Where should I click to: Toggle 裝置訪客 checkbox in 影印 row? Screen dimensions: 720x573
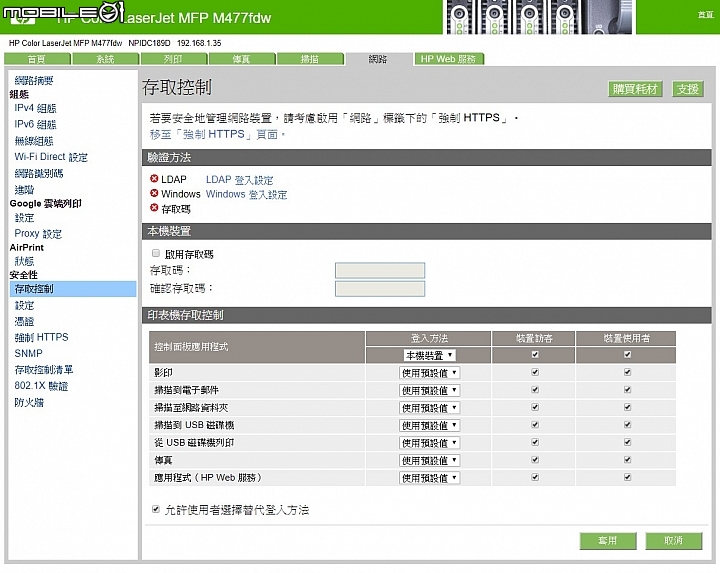(535, 372)
